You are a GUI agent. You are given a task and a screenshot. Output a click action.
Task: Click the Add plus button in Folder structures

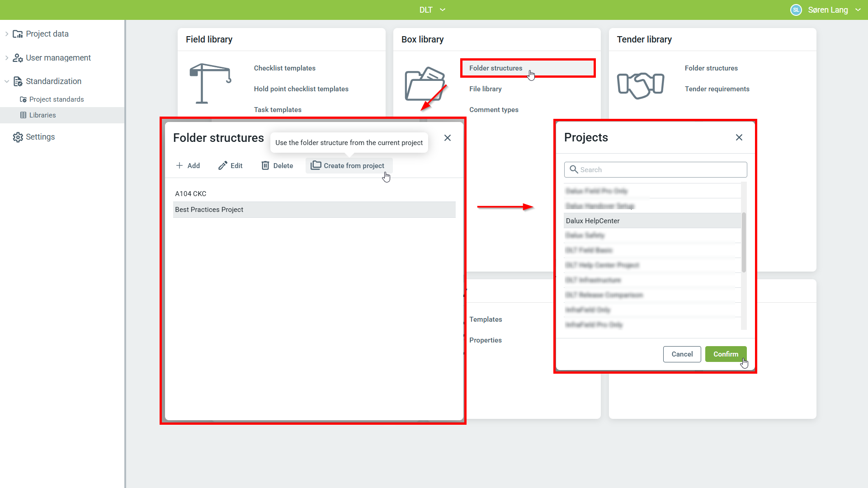coord(188,166)
